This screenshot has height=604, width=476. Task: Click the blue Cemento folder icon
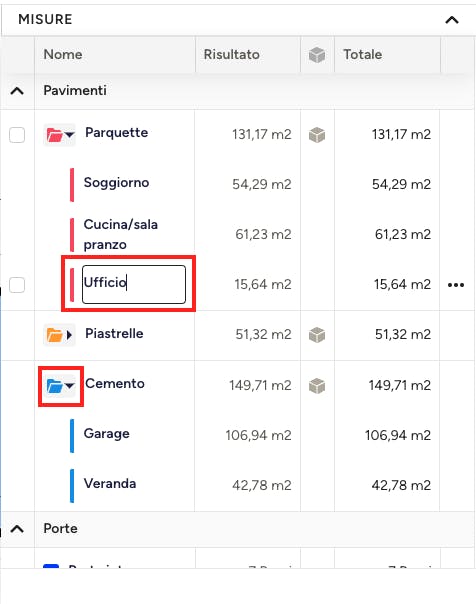54,386
